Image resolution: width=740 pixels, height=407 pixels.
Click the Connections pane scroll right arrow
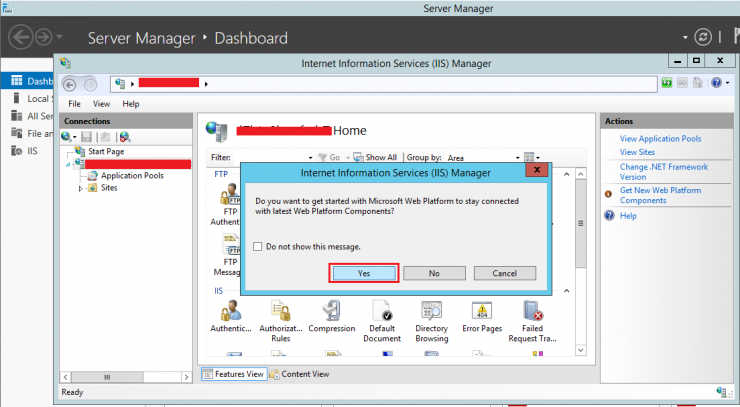coord(186,377)
